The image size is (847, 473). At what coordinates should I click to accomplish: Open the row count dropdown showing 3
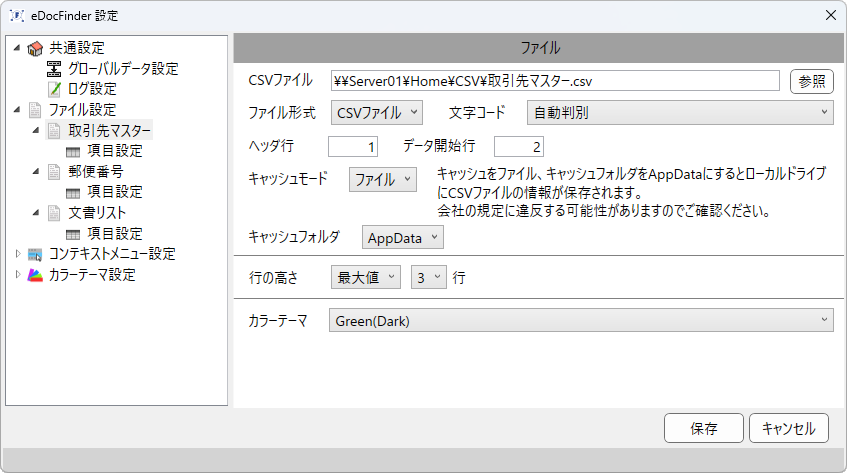coord(429,278)
